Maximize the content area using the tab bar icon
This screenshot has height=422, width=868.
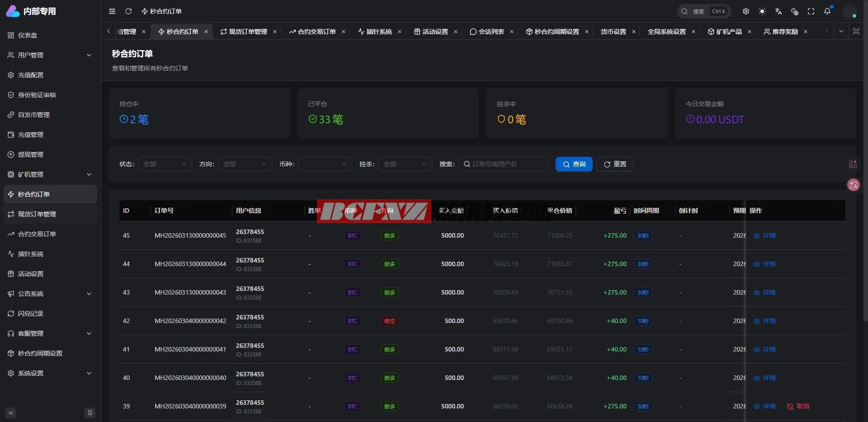pos(856,31)
